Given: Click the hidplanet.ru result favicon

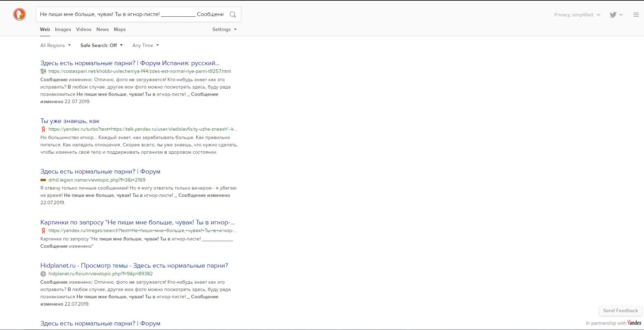Looking at the screenshot, I should pos(43,274).
